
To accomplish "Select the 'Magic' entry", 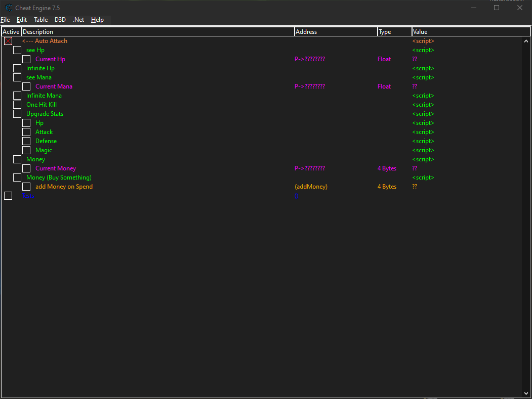I will 44,150.
